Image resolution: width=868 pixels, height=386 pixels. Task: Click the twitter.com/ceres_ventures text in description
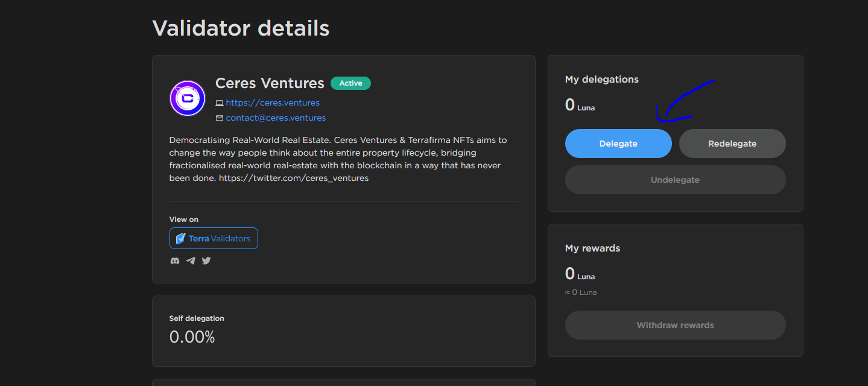[x=294, y=178]
